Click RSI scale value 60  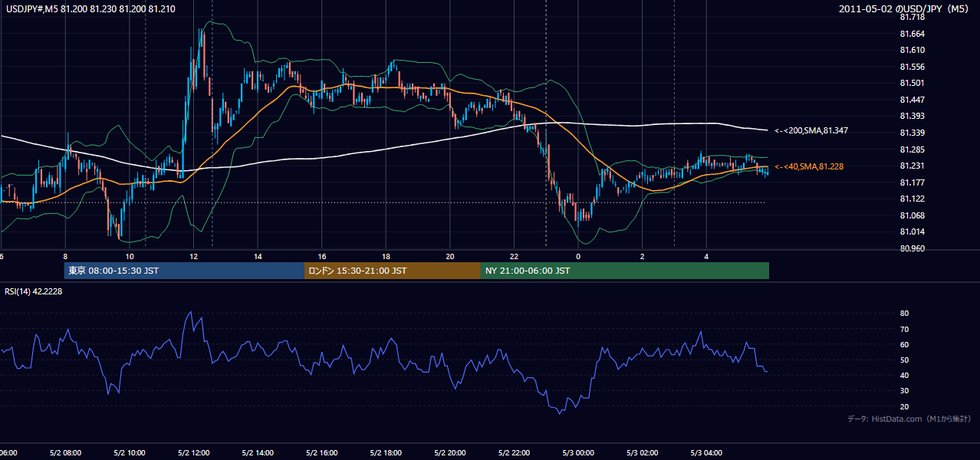tap(904, 344)
